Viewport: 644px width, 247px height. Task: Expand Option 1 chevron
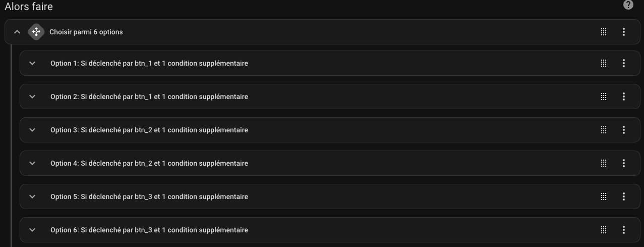click(32, 63)
